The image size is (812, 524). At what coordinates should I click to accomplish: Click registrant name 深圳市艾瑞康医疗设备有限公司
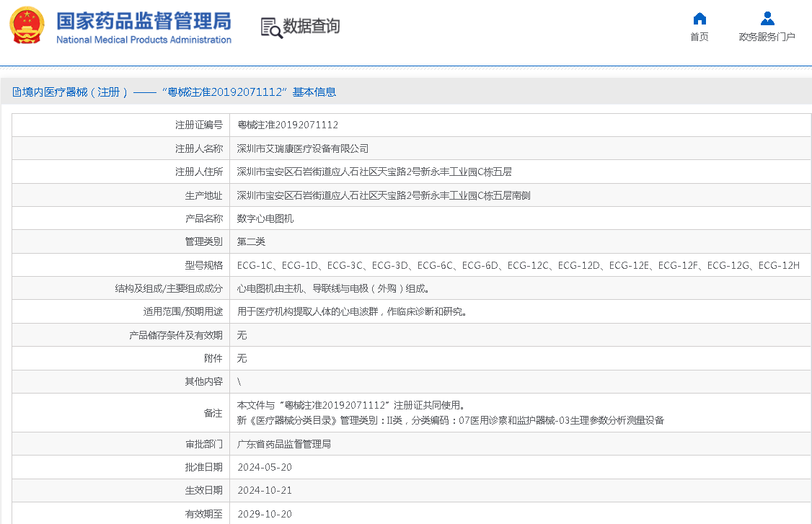coord(303,148)
